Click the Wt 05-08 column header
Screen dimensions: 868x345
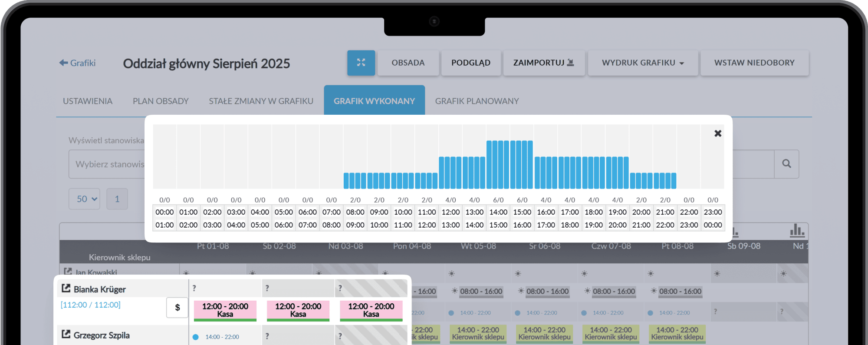478,246
